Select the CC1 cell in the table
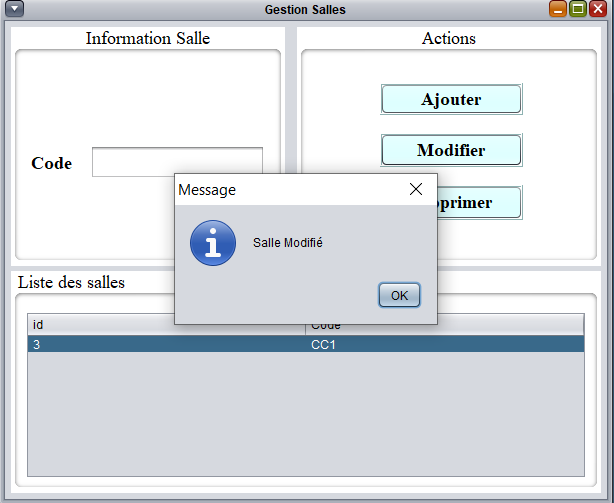The width and height of the screenshot is (614, 503). 445,344
